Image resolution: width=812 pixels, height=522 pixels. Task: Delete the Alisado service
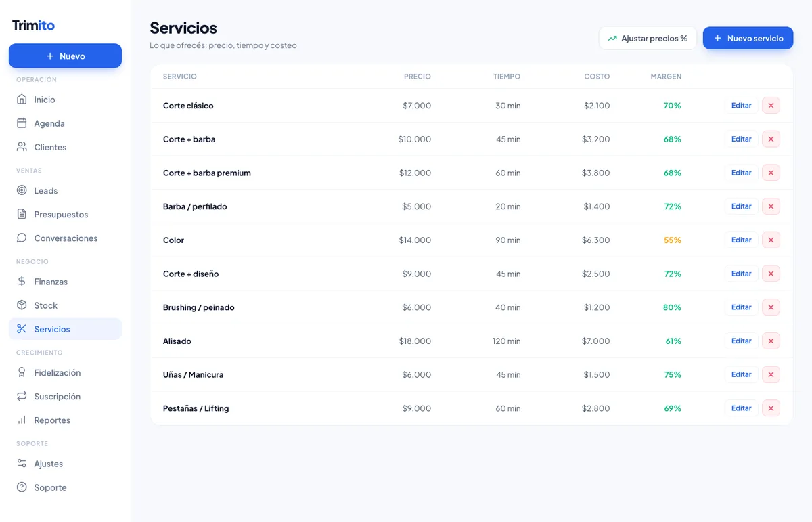click(771, 341)
